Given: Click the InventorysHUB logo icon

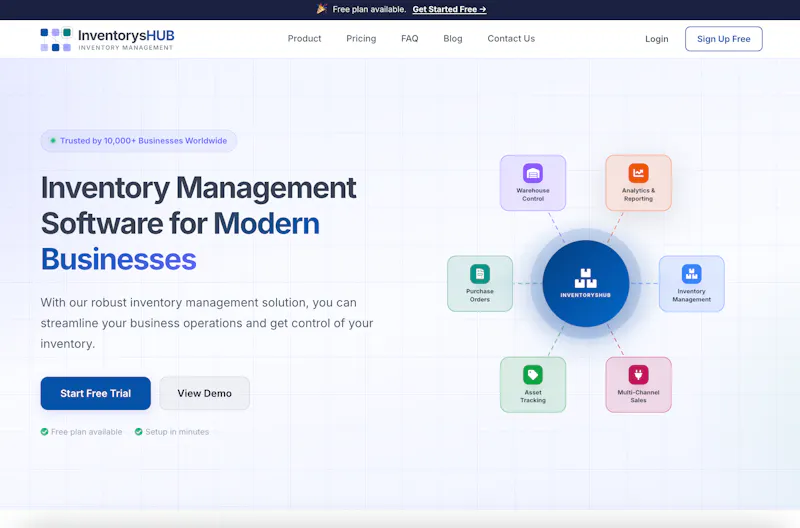Looking at the screenshot, I should click(x=56, y=39).
